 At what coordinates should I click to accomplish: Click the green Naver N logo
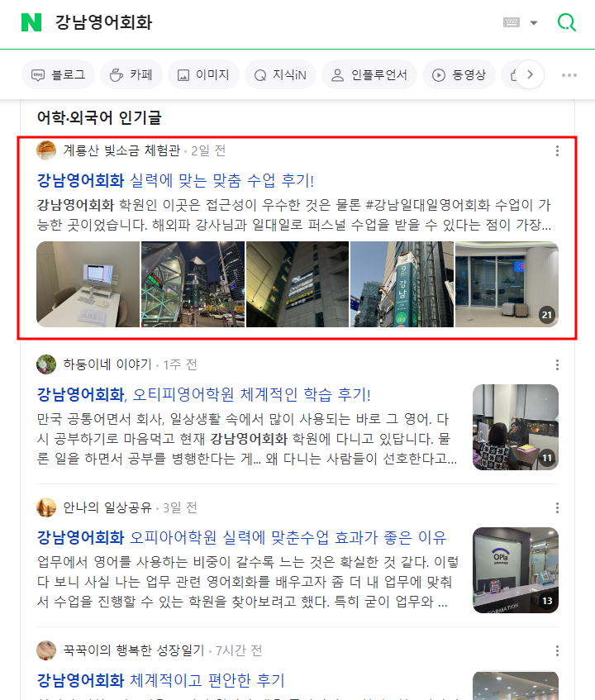pyautogui.click(x=31, y=22)
